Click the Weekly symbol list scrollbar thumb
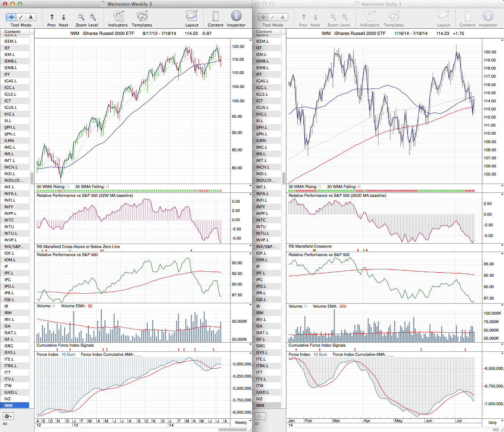Viewport: 504px width, 432px height. pyautogui.click(x=32, y=178)
